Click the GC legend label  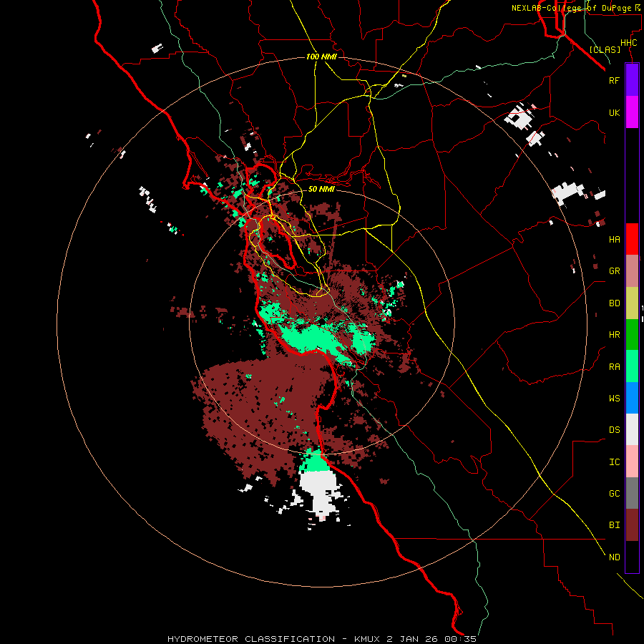[x=614, y=494]
